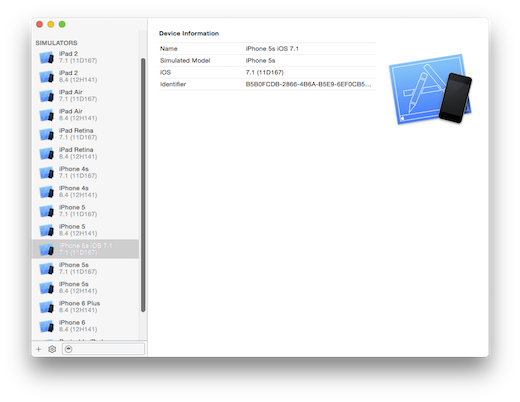Screen dimensions: 520x402
Task: Click the Device Information heading
Action: click(x=189, y=33)
